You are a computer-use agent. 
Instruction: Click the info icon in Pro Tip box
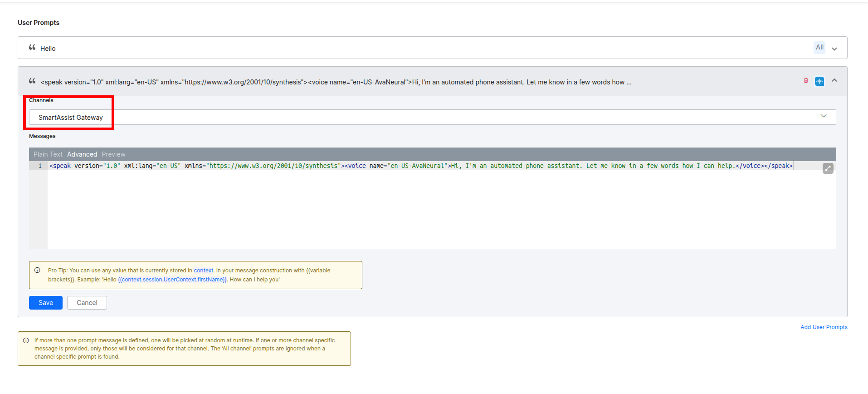point(38,271)
